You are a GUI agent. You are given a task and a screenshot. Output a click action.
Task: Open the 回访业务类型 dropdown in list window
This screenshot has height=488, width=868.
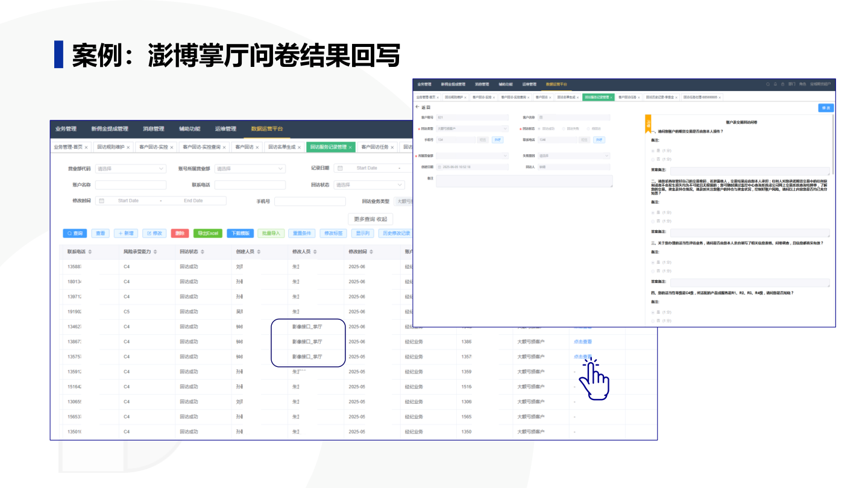403,201
